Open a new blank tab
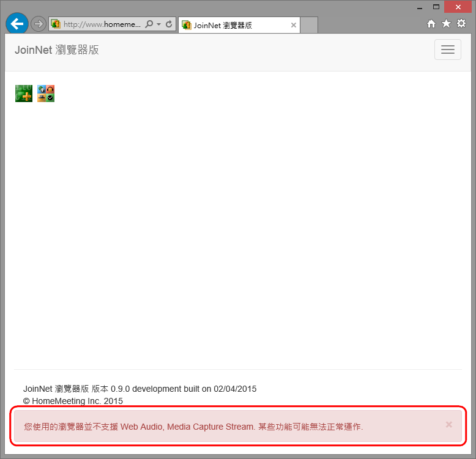476x459 pixels. tap(309, 25)
